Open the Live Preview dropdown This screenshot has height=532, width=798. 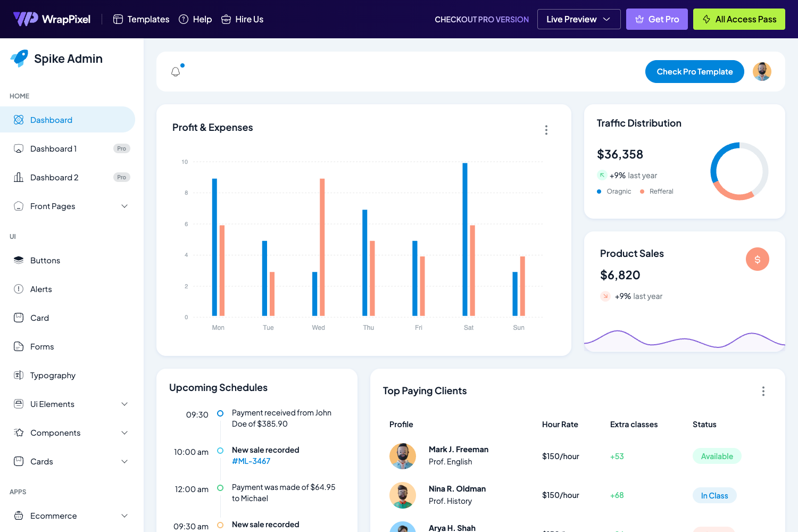(579, 19)
